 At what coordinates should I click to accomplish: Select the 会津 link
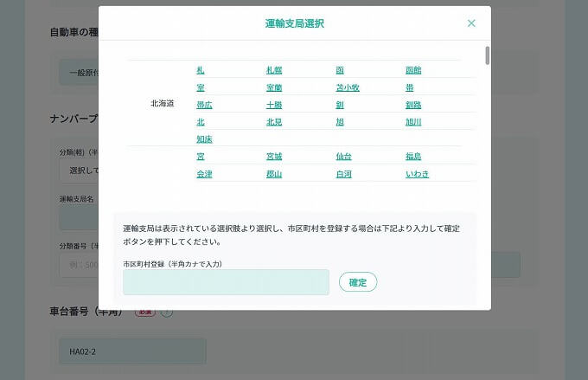(204, 174)
